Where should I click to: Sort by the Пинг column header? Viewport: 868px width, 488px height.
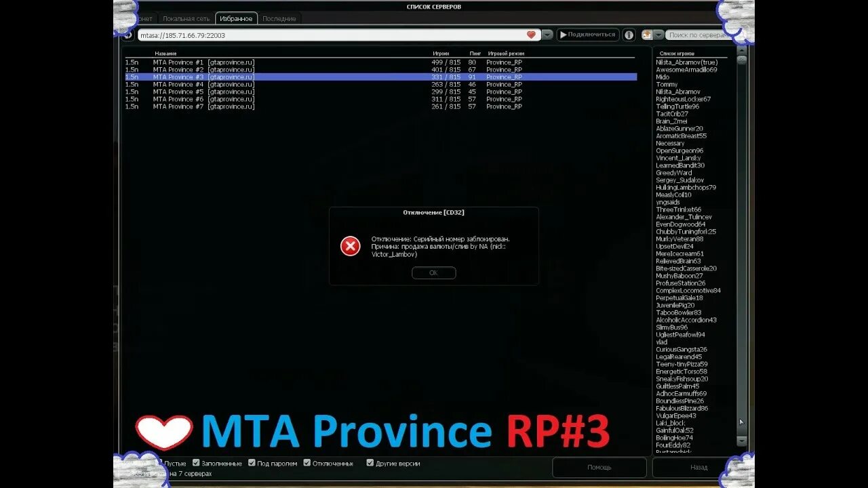pos(475,53)
